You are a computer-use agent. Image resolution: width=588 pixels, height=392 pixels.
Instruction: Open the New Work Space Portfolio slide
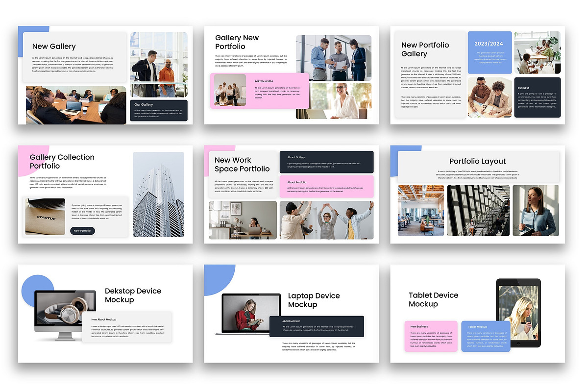292,194
